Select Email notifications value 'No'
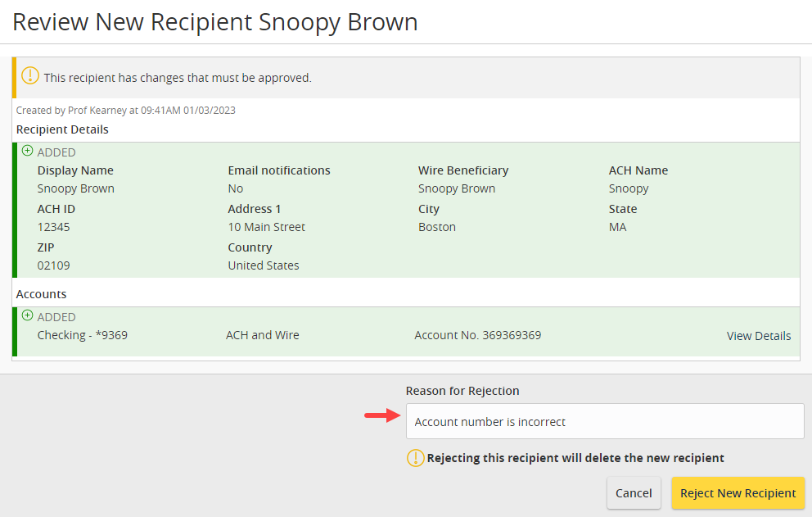The height and width of the screenshot is (517, 812). tap(236, 188)
